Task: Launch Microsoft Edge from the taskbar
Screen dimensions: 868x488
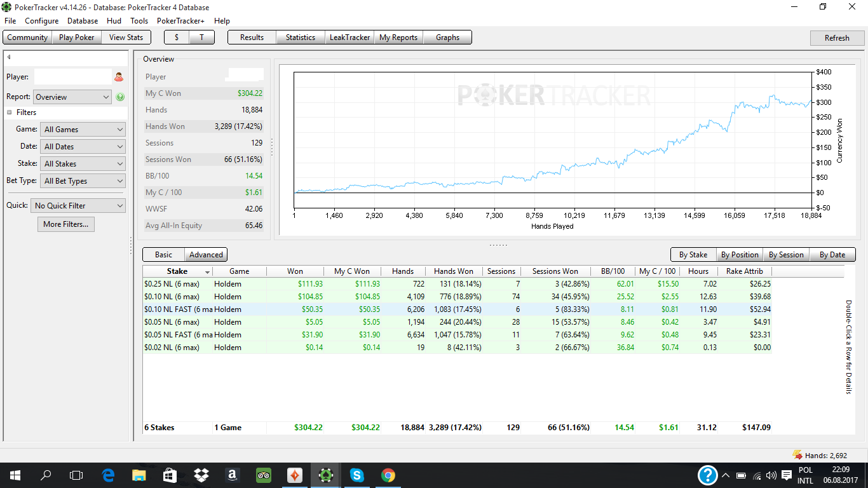Action: (x=108, y=475)
